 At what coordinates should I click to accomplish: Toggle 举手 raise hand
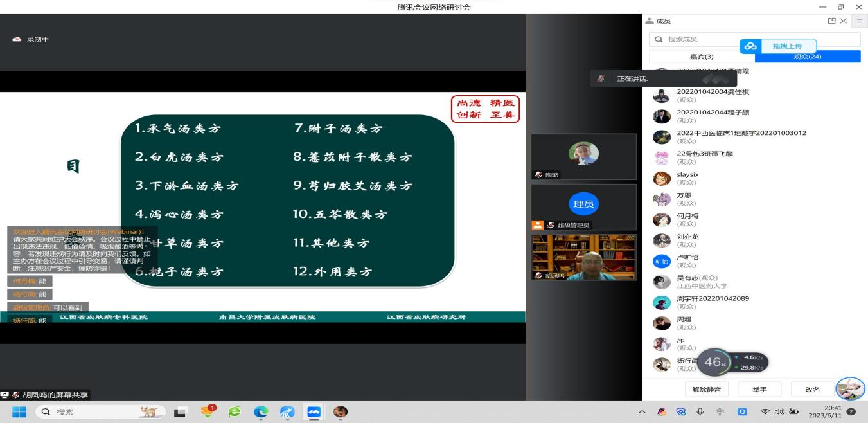pyautogui.click(x=760, y=390)
